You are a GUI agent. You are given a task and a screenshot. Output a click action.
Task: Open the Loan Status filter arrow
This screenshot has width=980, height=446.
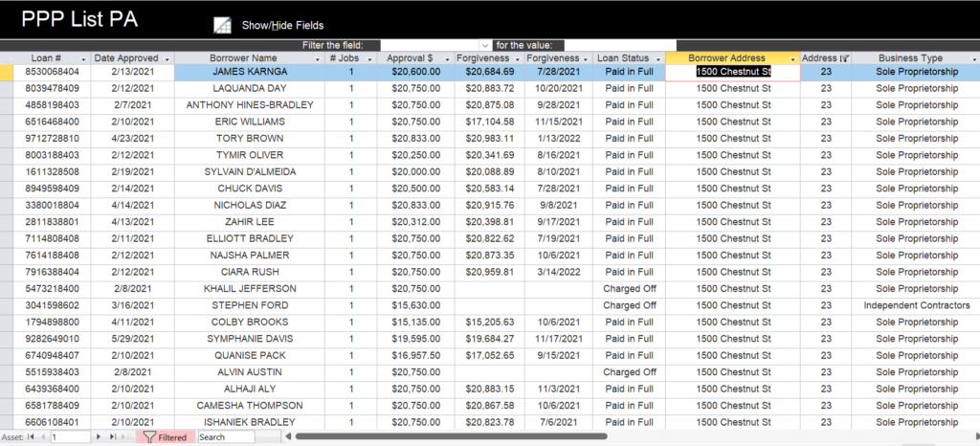pyautogui.click(x=657, y=58)
